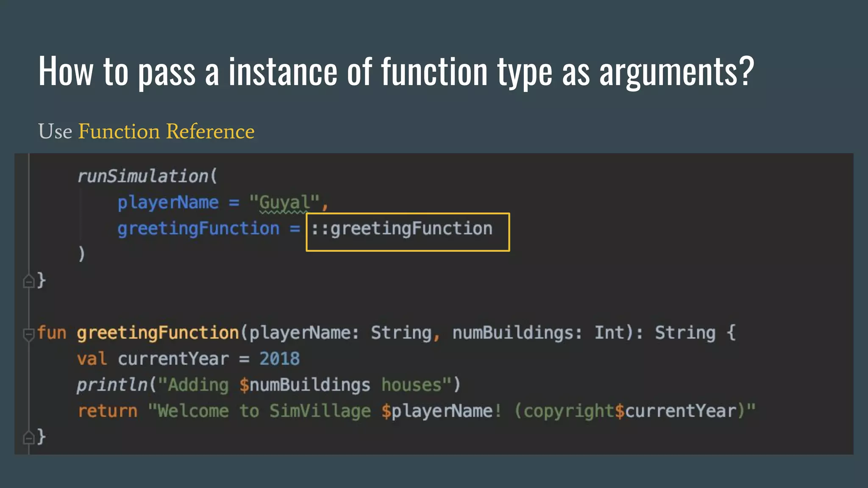This screenshot has height=488, width=868.
Task: Click greetingFunction name in function declaration
Action: (x=158, y=333)
